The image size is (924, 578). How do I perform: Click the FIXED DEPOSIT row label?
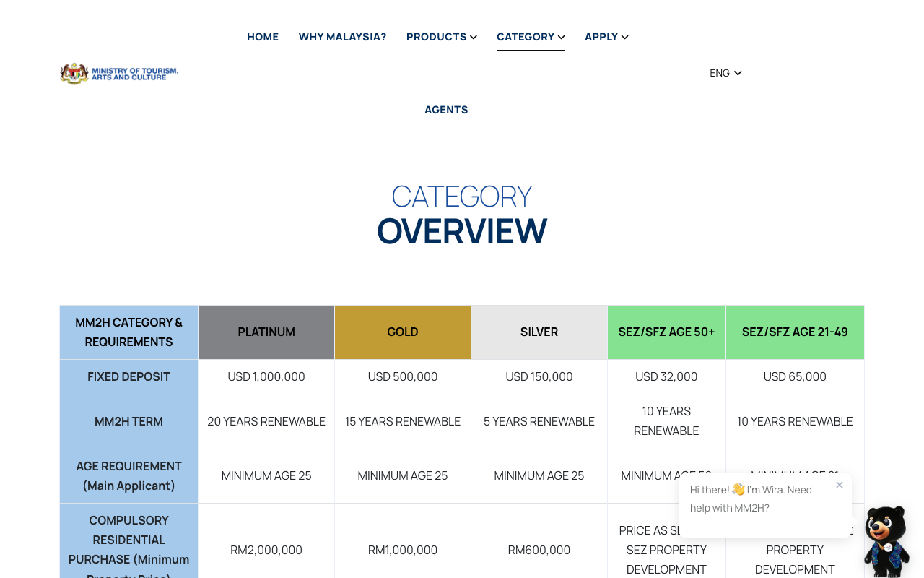coord(129,376)
